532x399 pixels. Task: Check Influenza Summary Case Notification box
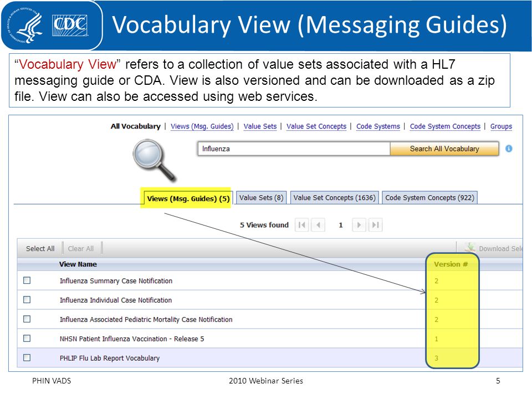point(27,280)
